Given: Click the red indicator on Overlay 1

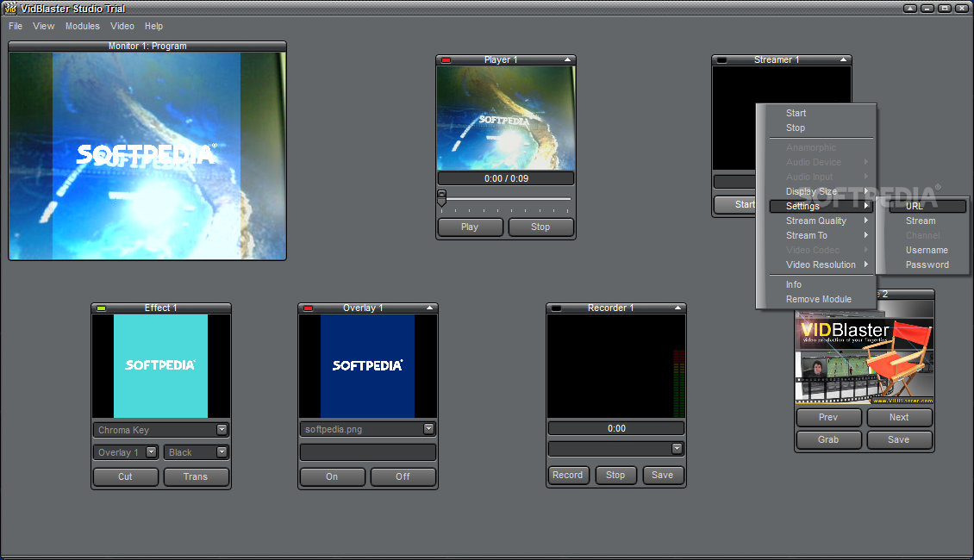Looking at the screenshot, I should click(308, 308).
